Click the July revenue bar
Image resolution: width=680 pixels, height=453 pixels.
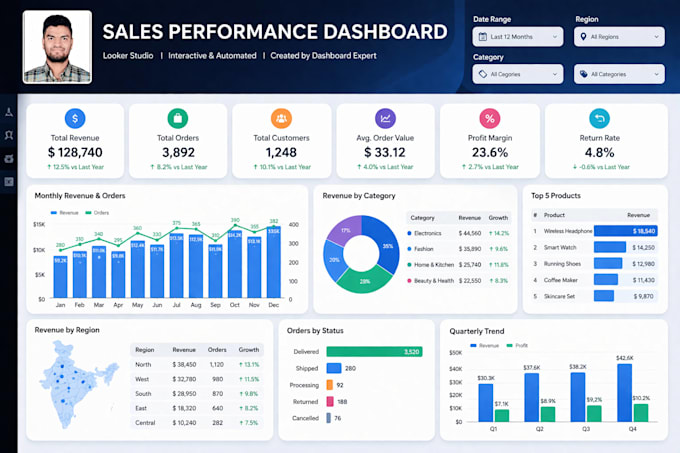coord(177,266)
